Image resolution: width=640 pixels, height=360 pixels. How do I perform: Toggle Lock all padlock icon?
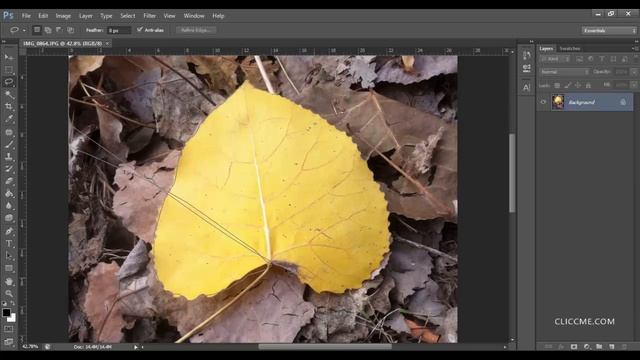pyautogui.click(x=588, y=85)
